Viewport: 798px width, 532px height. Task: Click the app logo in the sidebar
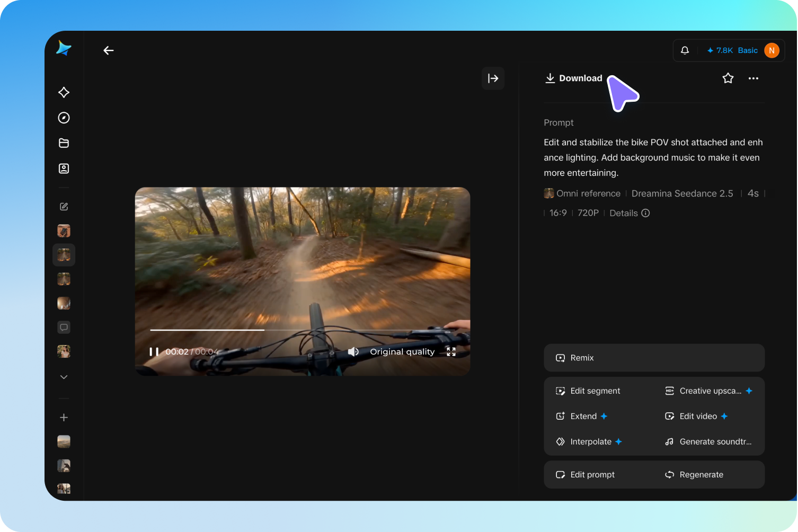[x=64, y=48]
